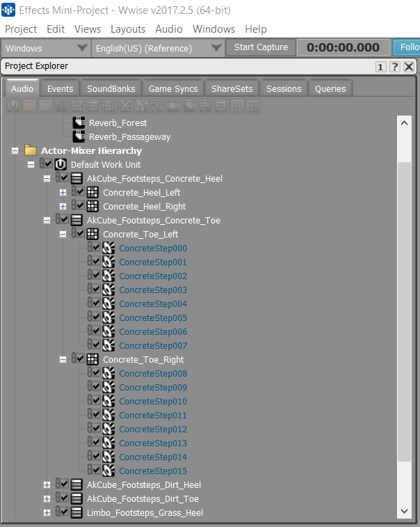
Task: Collapse the AkCube_Footsteps_Concrete_Heel container
Action: tap(47, 178)
